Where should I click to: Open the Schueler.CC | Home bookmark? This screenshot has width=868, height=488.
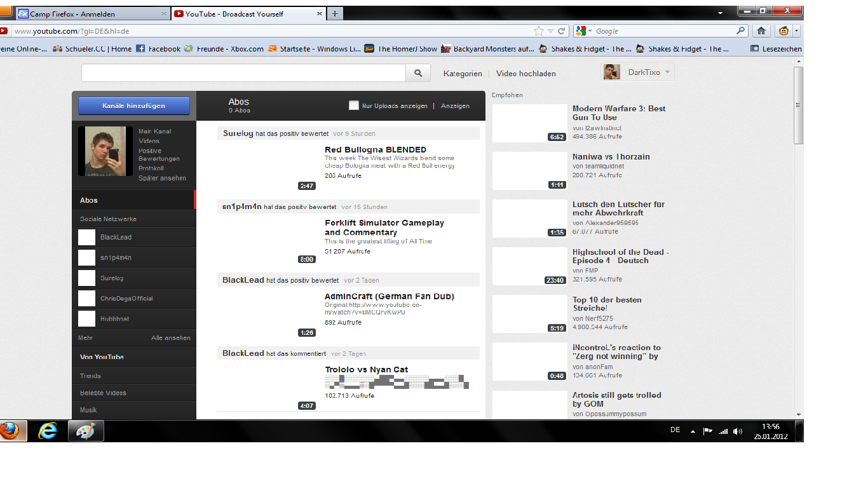tap(93, 48)
